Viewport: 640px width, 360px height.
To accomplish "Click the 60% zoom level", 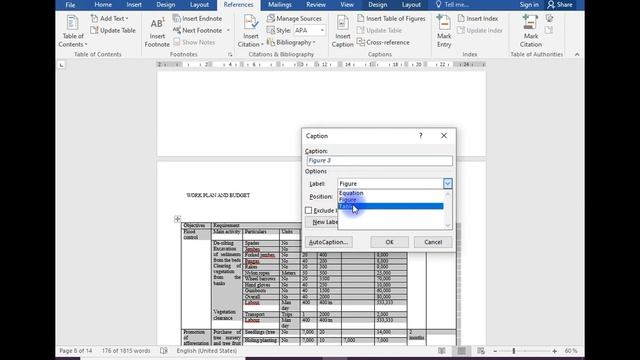I will point(571,351).
